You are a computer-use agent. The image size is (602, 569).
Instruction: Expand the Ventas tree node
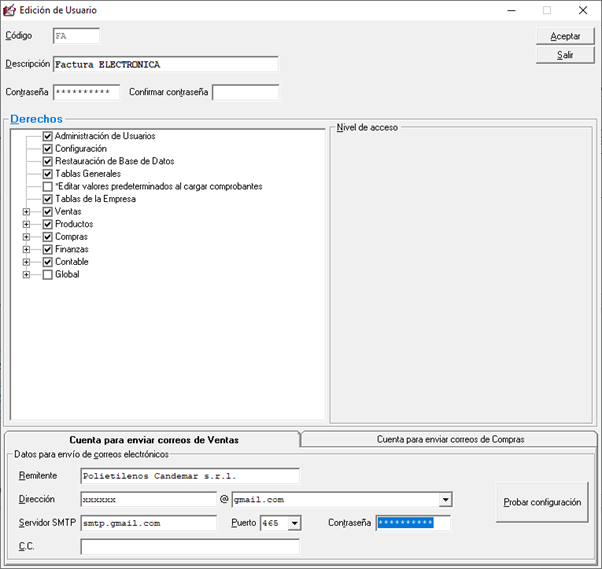[x=27, y=212]
